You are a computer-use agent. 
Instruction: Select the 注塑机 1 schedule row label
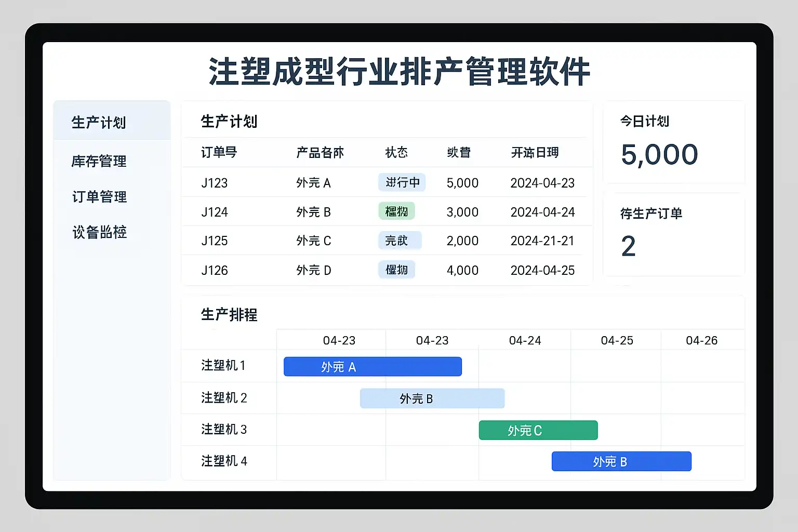pyautogui.click(x=223, y=365)
